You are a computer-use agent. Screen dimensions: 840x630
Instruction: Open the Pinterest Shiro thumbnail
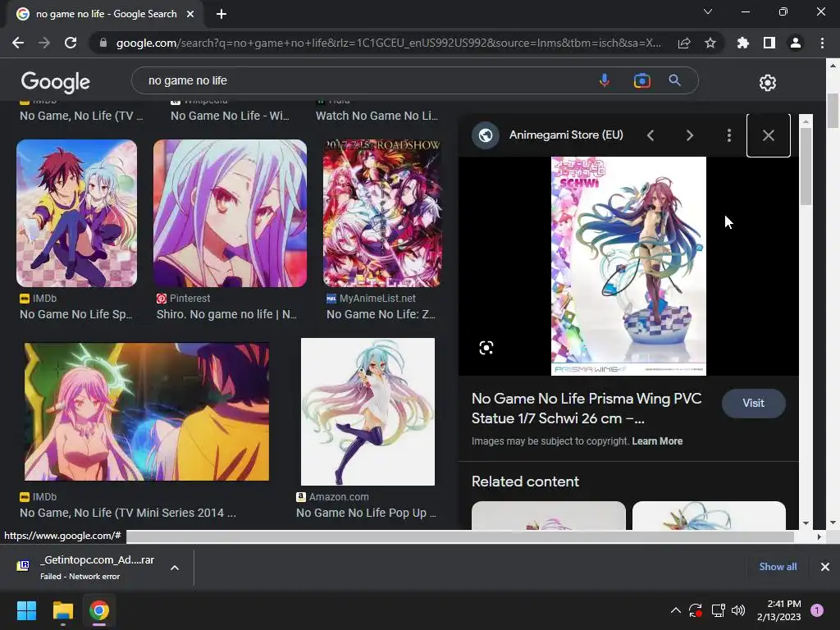[x=230, y=213]
